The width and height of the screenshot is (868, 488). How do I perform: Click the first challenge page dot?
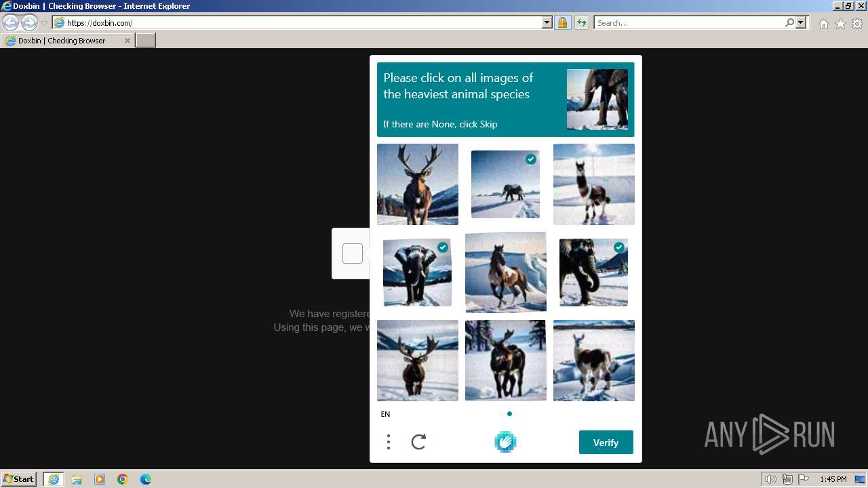click(x=502, y=413)
